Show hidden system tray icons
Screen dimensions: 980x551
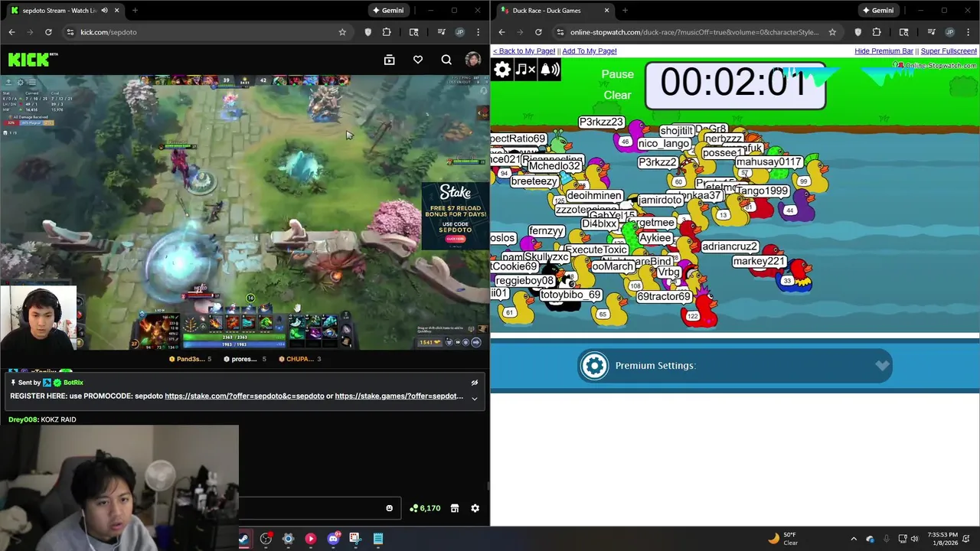[854, 539]
